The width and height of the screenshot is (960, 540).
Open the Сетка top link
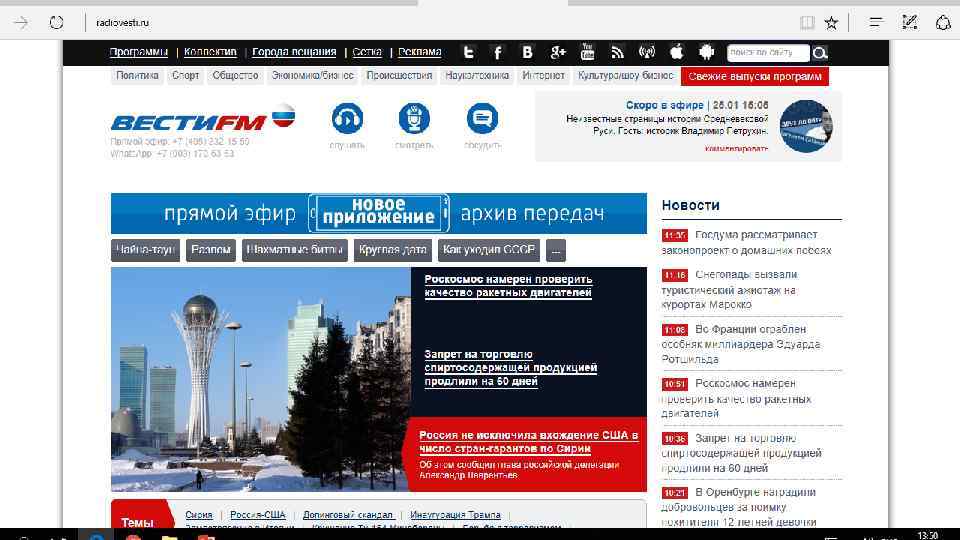click(367, 52)
